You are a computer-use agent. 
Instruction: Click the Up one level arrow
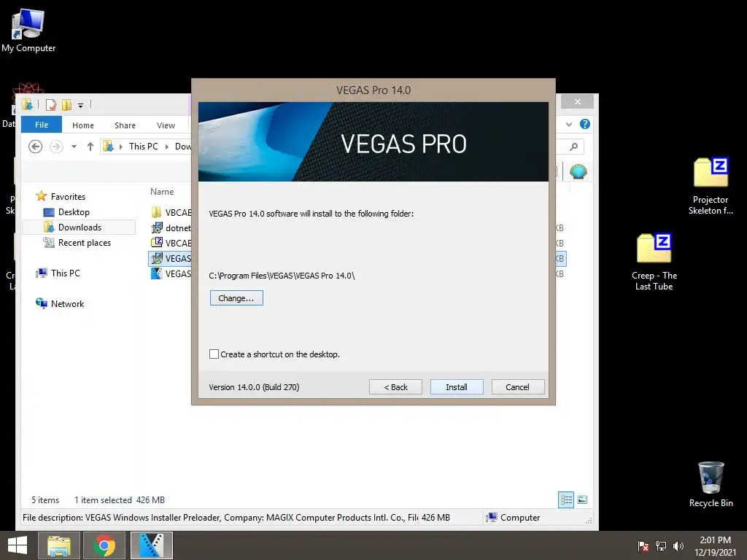pyautogui.click(x=90, y=147)
